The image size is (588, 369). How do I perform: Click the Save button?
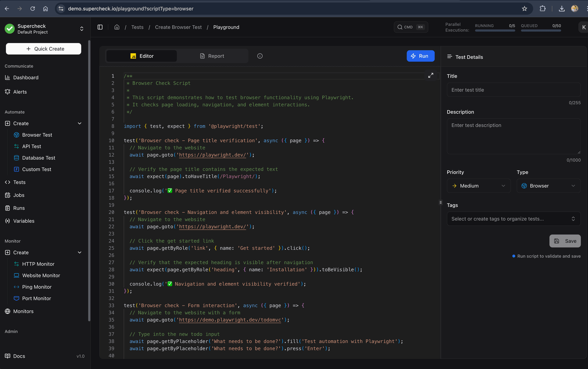pos(565,241)
